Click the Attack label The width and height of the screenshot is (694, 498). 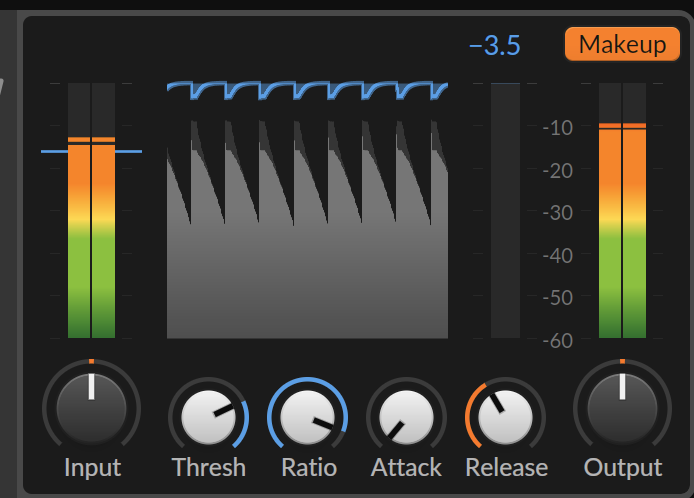click(406, 467)
